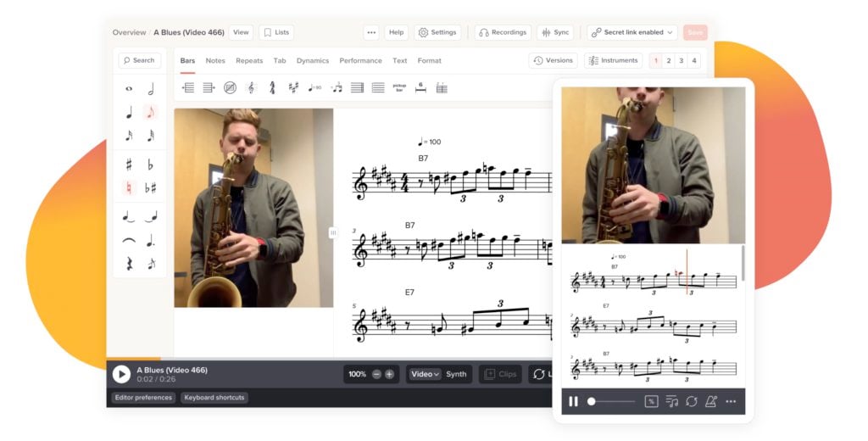Screen dimensions: 868x441
Task: Apply the dotted note duration
Action: 151,241
